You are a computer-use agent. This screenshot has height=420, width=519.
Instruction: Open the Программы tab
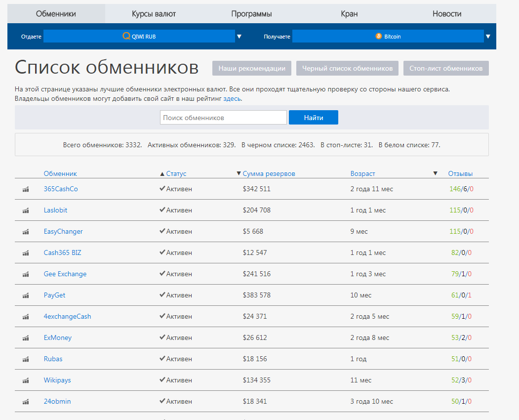click(x=251, y=13)
